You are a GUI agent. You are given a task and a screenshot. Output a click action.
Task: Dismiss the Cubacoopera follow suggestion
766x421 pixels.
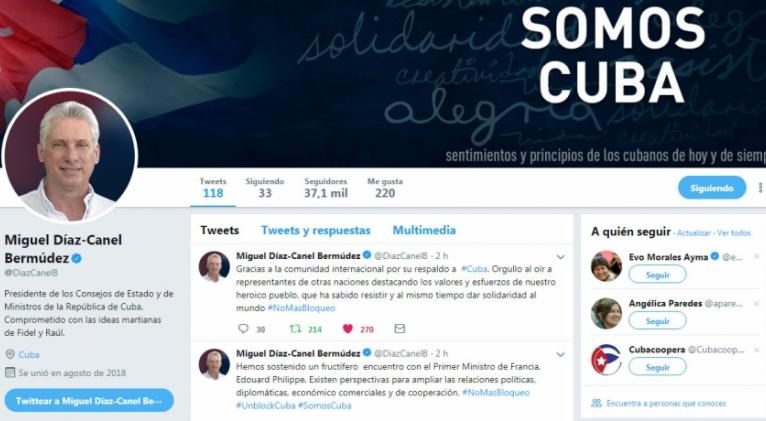click(x=757, y=350)
